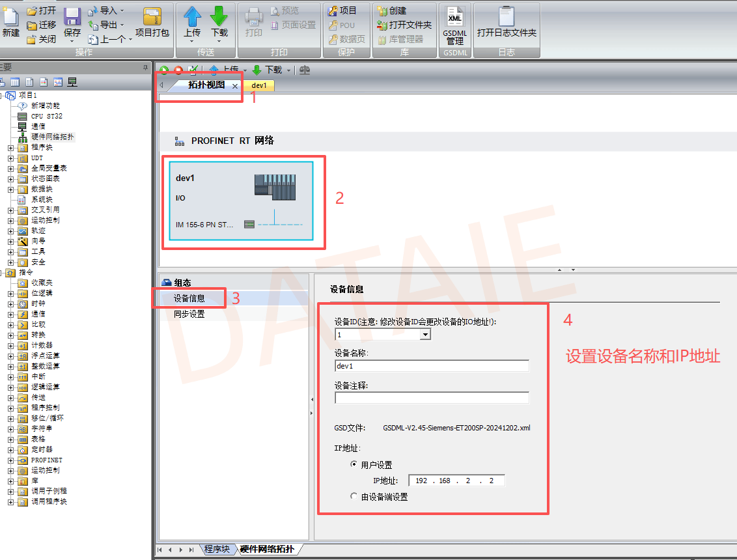Switch to bottom 程序块 tab

click(x=217, y=549)
